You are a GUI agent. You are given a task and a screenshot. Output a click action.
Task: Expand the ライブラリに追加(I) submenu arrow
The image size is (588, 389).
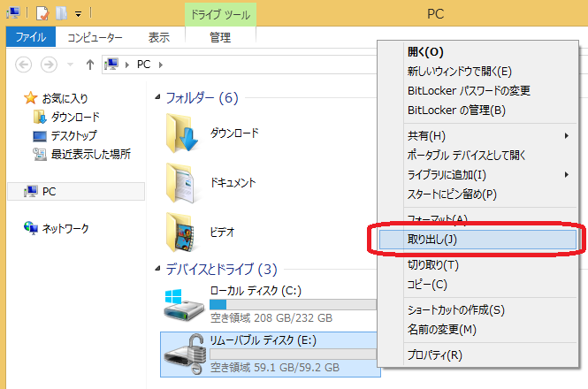coord(567,175)
